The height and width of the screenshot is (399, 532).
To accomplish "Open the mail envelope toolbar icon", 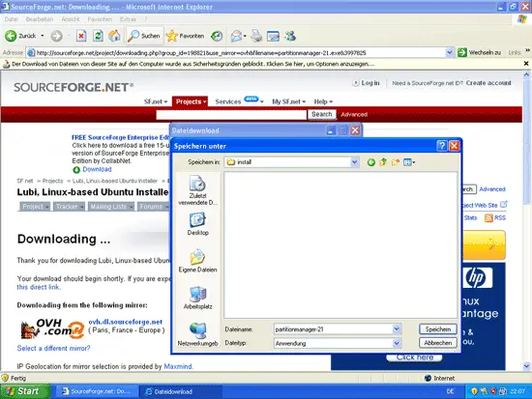I will pyautogui.click(x=236, y=36).
